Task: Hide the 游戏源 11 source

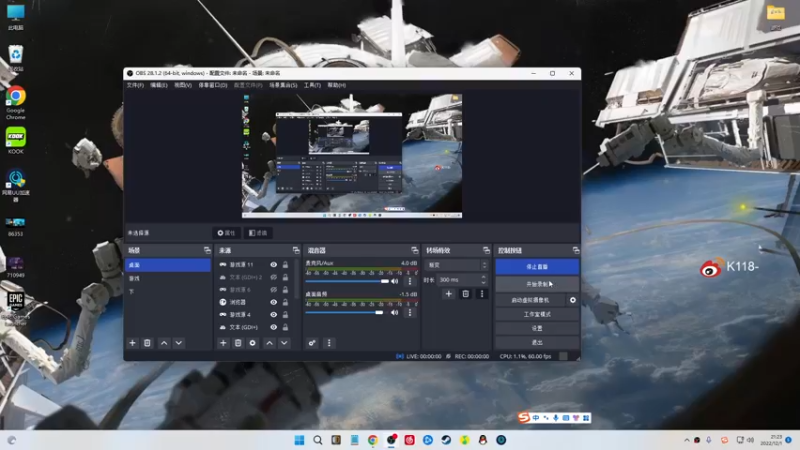Action: pyautogui.click(x=273, y=264)
